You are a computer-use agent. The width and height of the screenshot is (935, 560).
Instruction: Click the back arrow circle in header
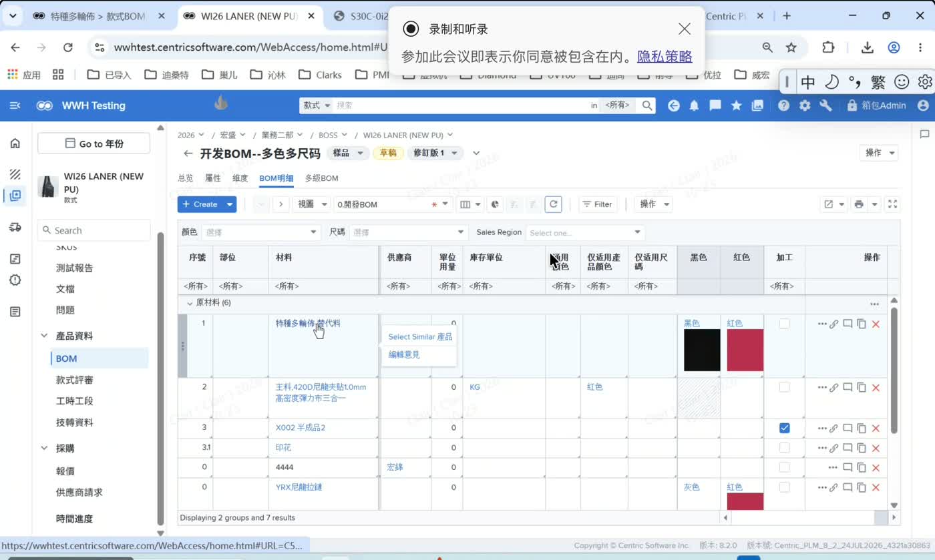pos(674,105)
